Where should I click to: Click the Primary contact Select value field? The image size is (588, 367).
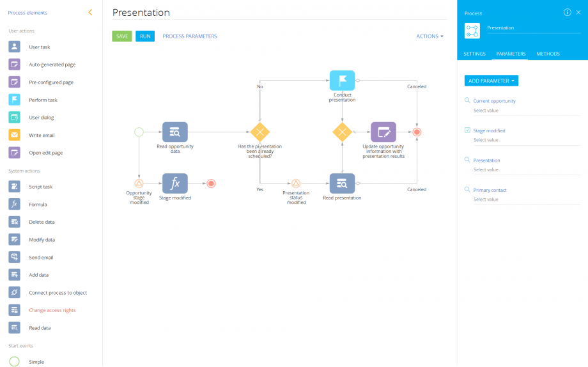point(527,199)
